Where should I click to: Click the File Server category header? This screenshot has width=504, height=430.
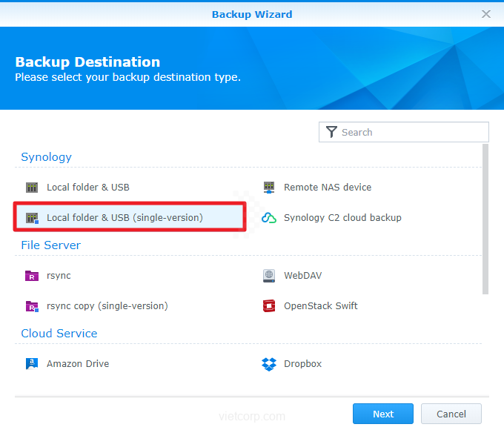coord(50,245)
